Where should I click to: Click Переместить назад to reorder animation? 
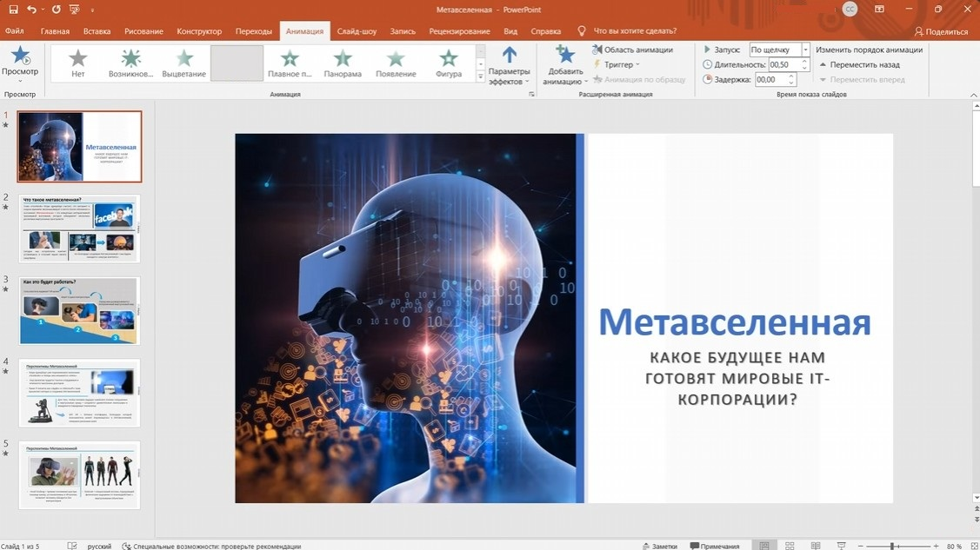pos(859,64)
